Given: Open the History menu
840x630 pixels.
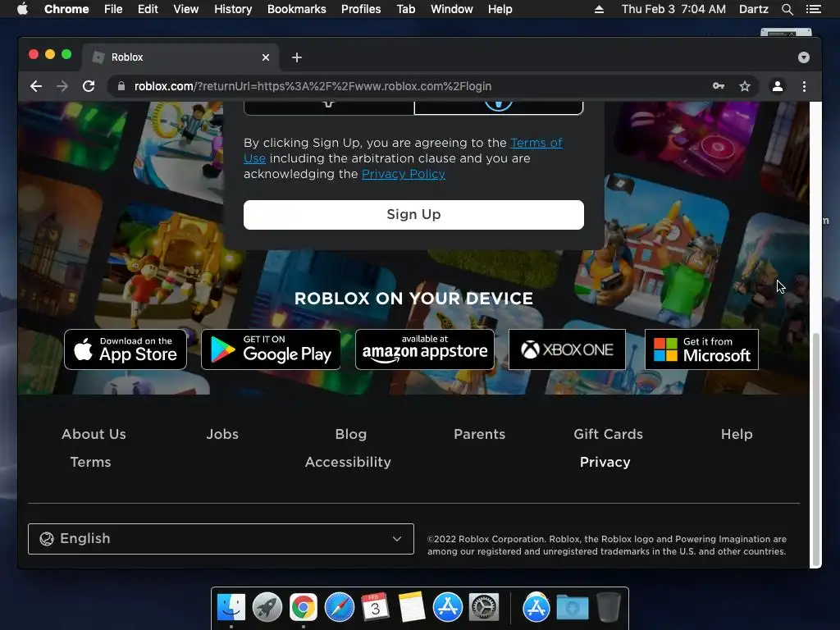Looking at the screenshot, I should [233, 9].
